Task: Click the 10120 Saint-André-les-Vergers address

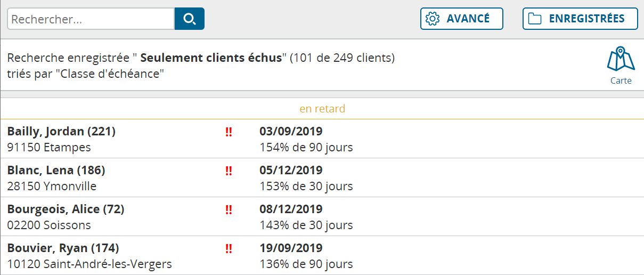Action: (x=89, y=264)
